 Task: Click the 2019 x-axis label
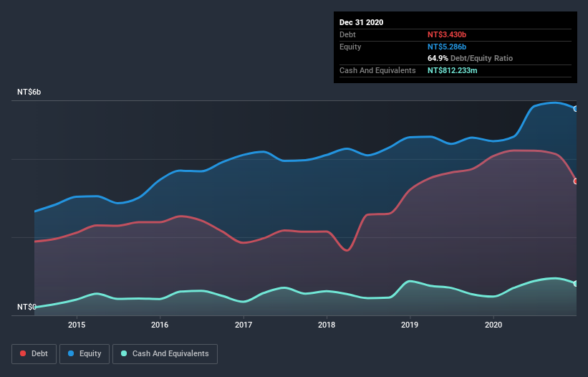tap(410, 325)
